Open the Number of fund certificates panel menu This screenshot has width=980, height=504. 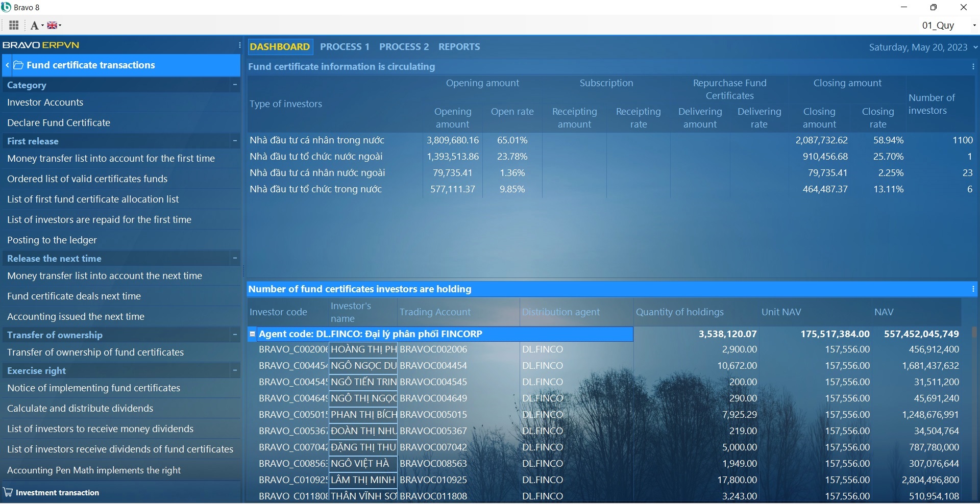point(973,289)
